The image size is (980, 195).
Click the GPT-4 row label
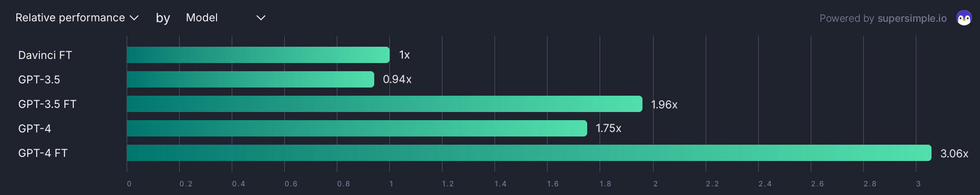[34, 129]
